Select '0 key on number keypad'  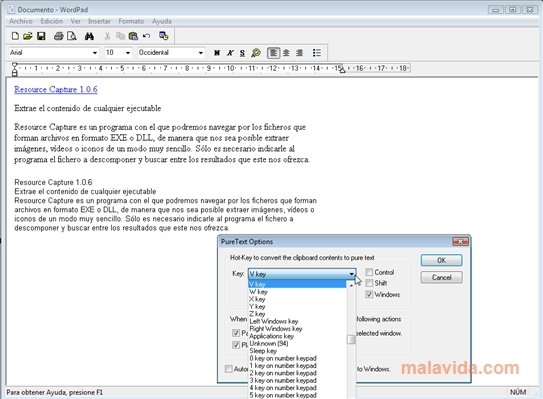297,358
